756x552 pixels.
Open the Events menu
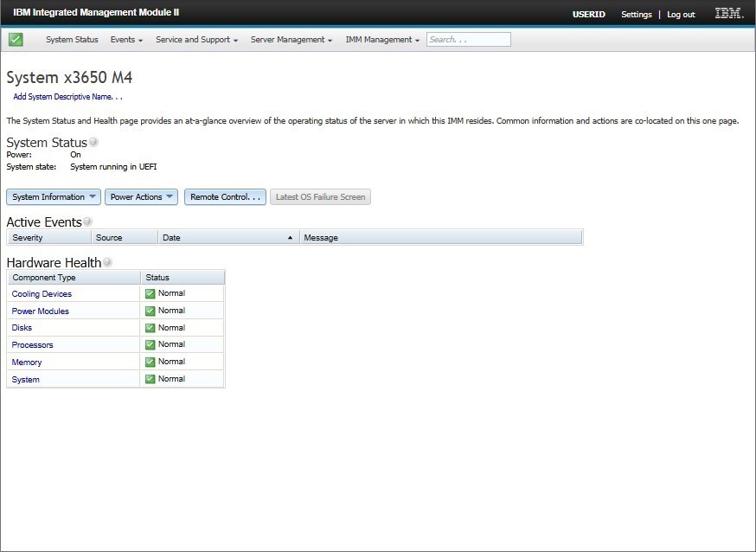126,40
